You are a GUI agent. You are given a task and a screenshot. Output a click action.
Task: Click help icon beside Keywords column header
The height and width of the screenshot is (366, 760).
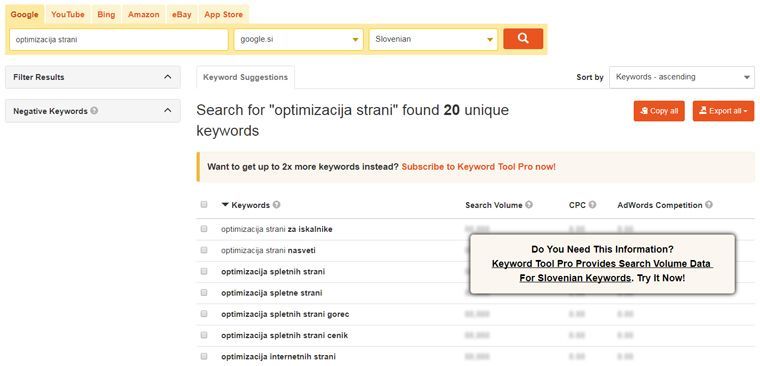pyautogui.click(x=276, y=205)
